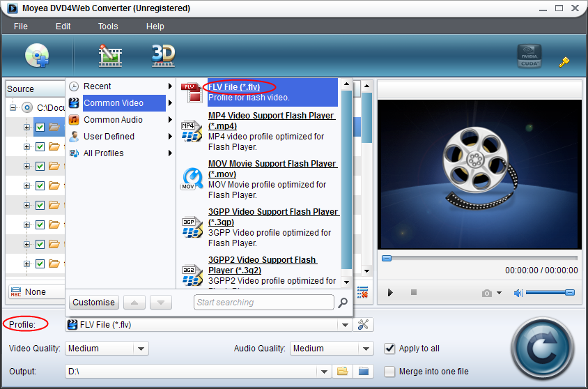Screen dimensions: 588x389
Task: Click the 3GP format icon
Action: (x=192, y=228)
